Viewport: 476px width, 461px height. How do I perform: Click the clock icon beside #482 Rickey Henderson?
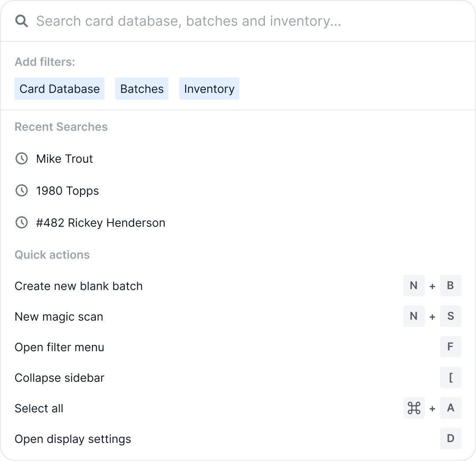pyautogui.click(x=22, y=223)
